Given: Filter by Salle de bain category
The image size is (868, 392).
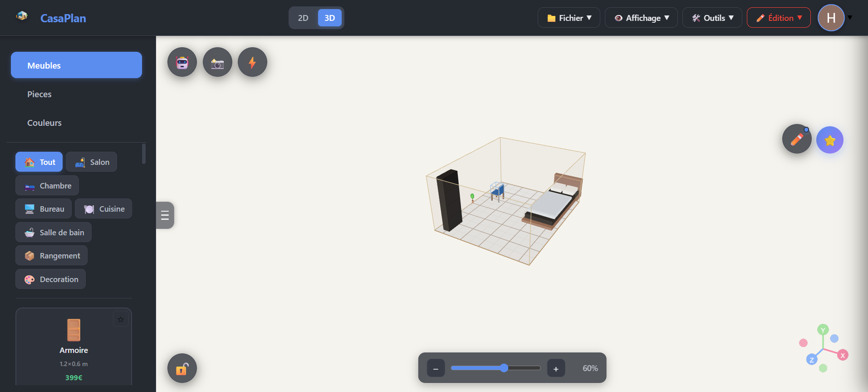Looking at the screenshot, I should point(54,233).
